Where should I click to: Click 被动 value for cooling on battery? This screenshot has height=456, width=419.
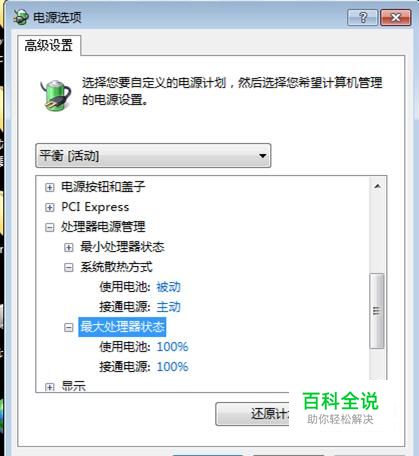pyautogui.click(x=168, y=287)
